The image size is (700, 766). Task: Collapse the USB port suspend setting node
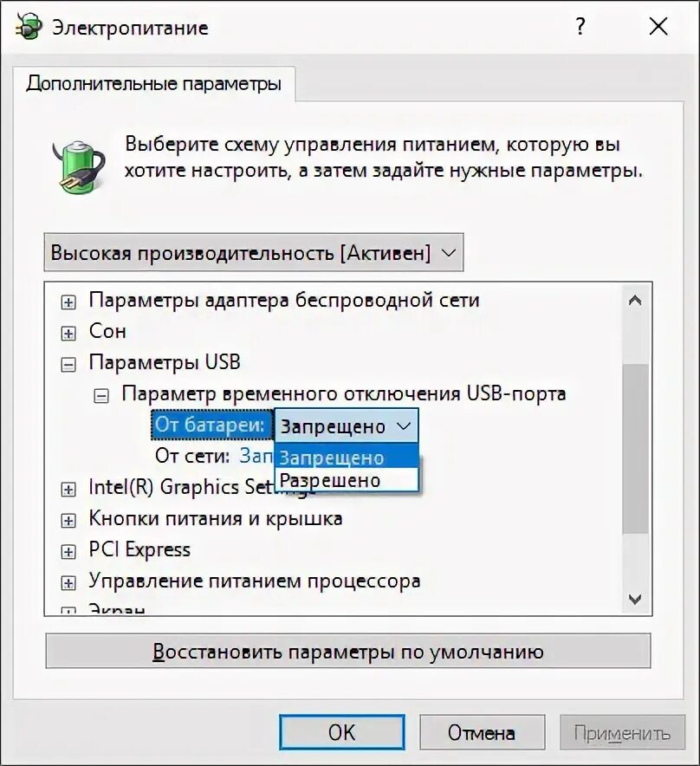[x=101, y=396]
